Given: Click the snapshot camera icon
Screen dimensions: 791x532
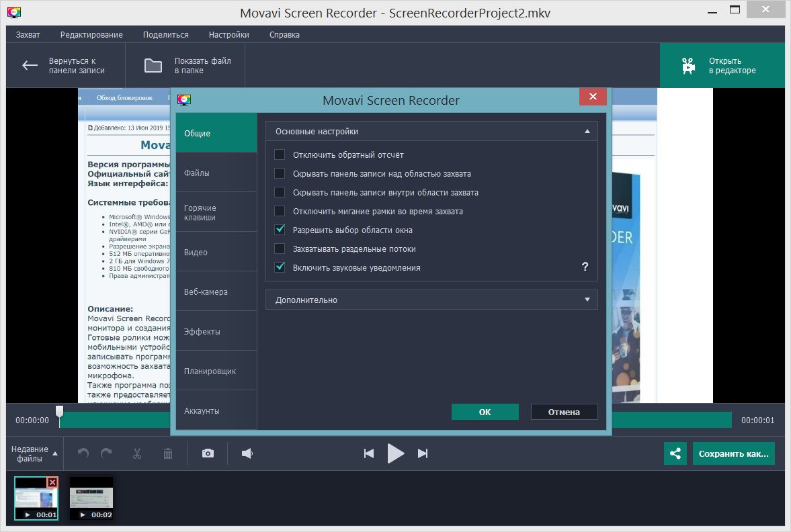Looking at the screenshot, I should click(208, 453).
